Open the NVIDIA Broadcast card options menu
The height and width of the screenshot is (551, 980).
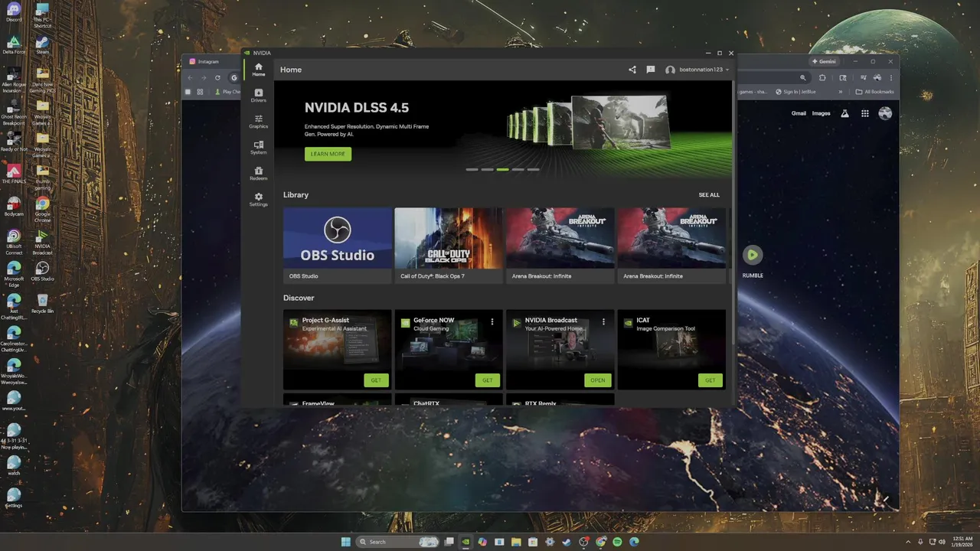pyautogui.click(x=603, y=321)
